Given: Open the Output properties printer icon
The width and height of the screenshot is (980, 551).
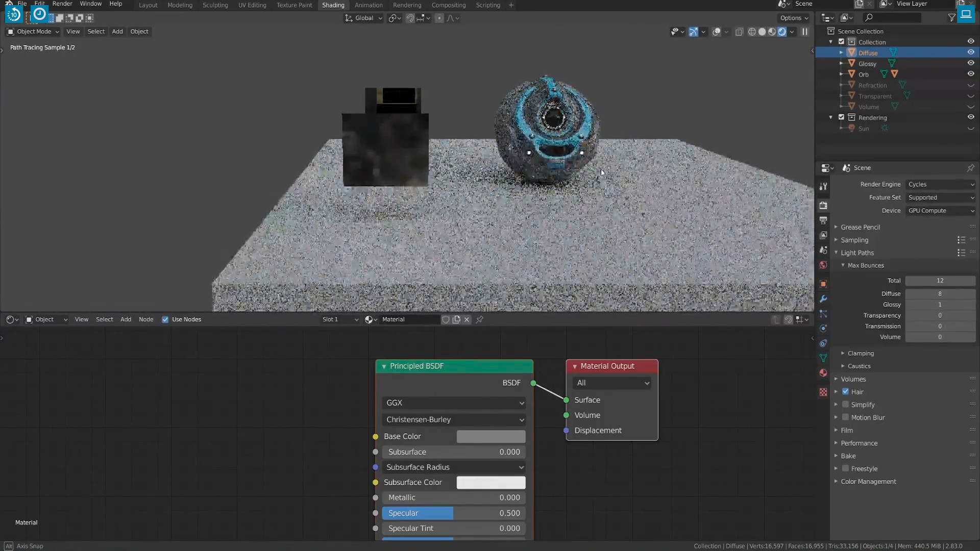Looking at the screenshot, I should 823,220.
